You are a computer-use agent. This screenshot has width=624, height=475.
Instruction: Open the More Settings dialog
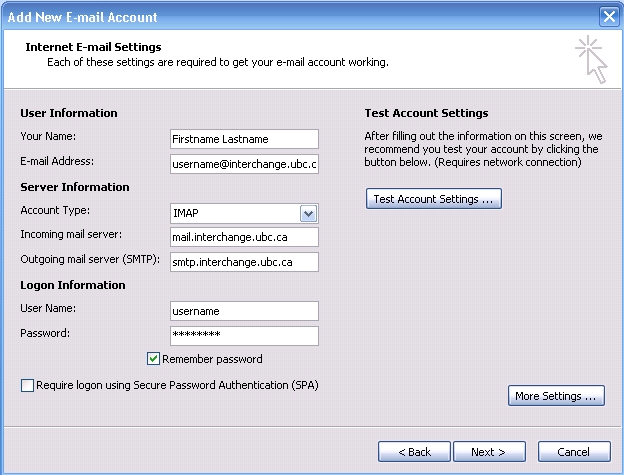pos(556,396)
